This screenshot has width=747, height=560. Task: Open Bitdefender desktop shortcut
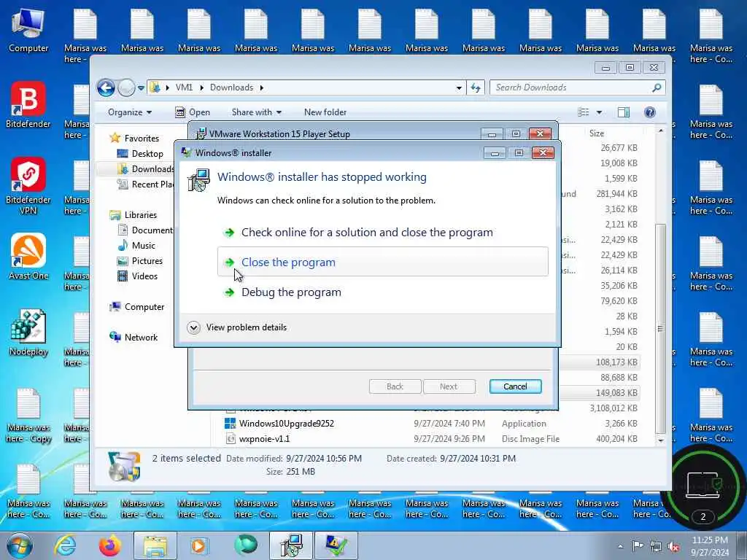28,105
